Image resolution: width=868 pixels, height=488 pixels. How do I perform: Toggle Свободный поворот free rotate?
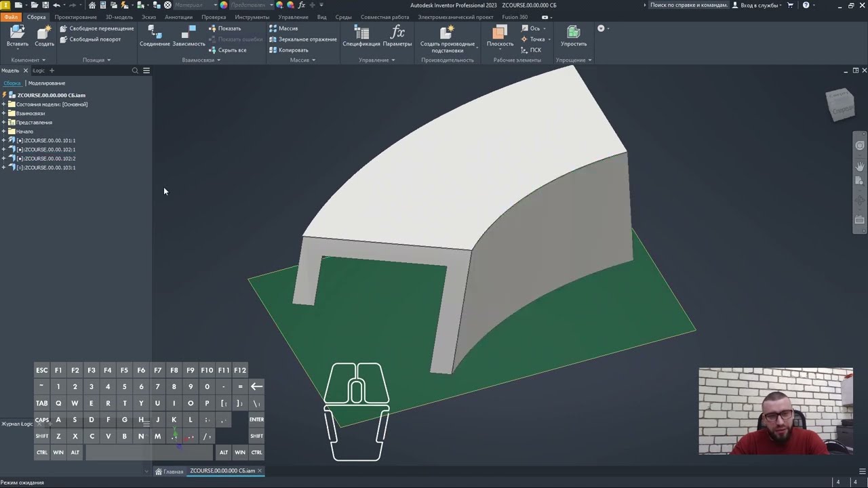tap(90, 39)
